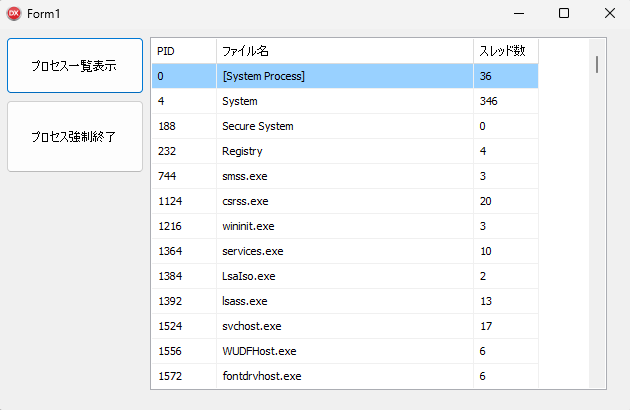Click the スレッド数 column header
630x410 pixels.
click(x=505, y=51)
